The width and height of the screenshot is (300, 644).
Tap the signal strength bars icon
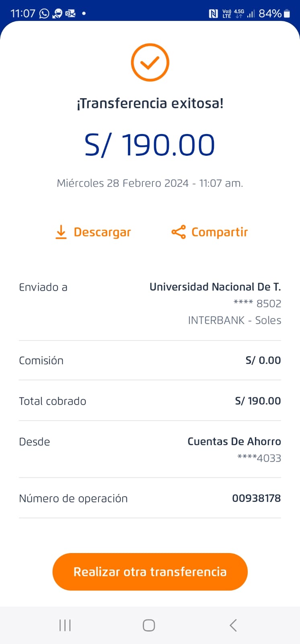tap(251, 14)
